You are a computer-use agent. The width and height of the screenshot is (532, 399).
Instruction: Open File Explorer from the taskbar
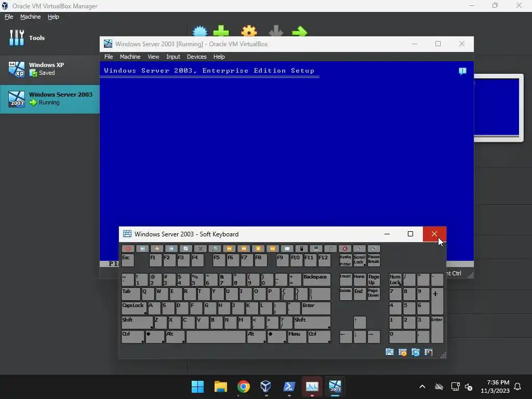pos(220,387)
